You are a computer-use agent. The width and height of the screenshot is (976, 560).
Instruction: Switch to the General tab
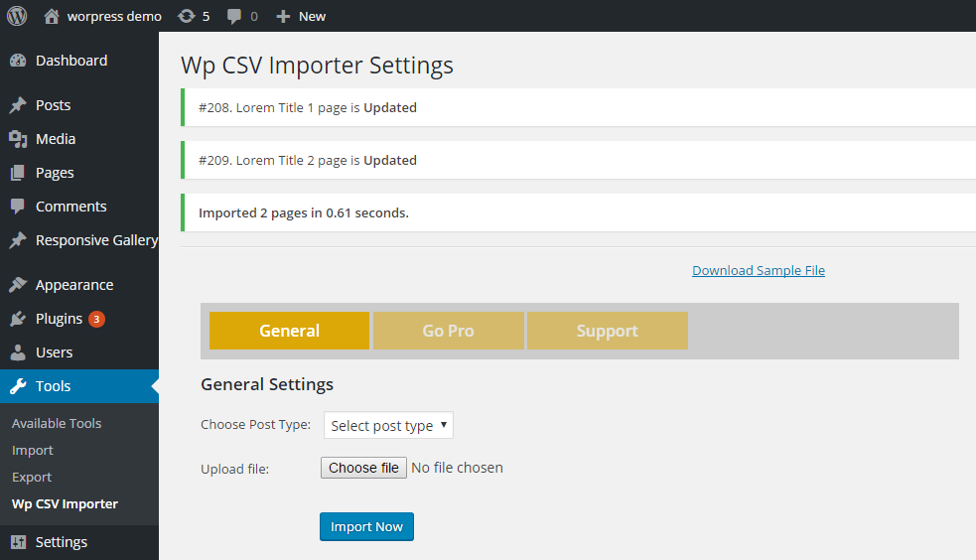click(290, 331)
